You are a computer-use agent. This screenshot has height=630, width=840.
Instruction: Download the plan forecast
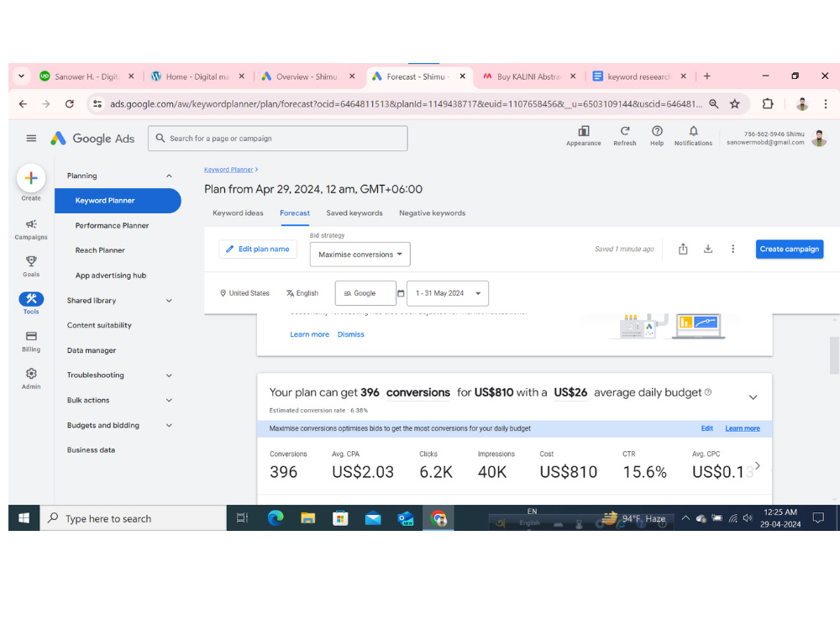708,249
